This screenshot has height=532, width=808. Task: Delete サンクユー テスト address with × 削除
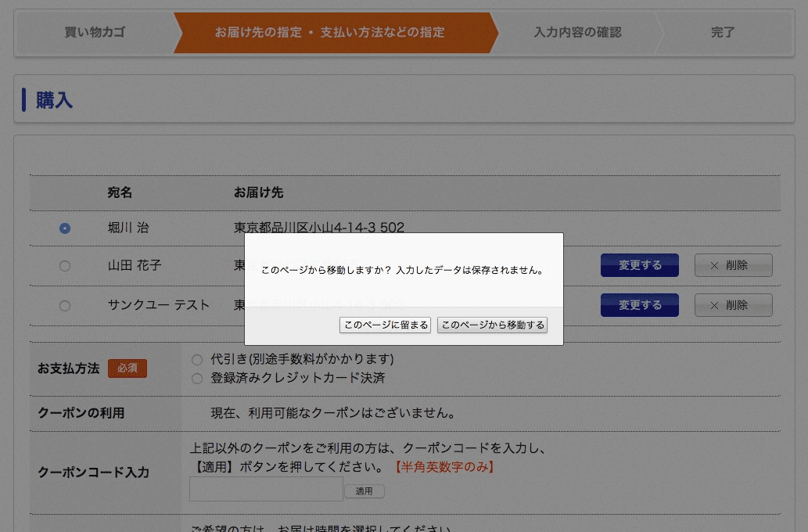click(733, 305)
